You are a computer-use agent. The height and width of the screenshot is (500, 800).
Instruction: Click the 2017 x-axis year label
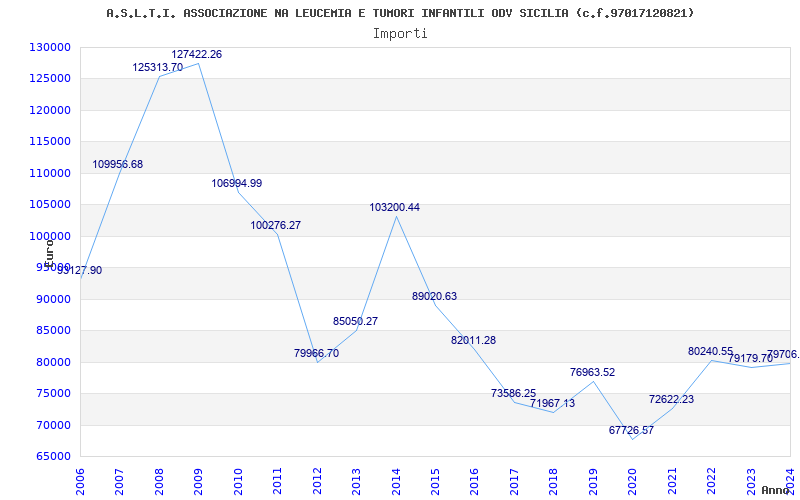pos(514,481)
